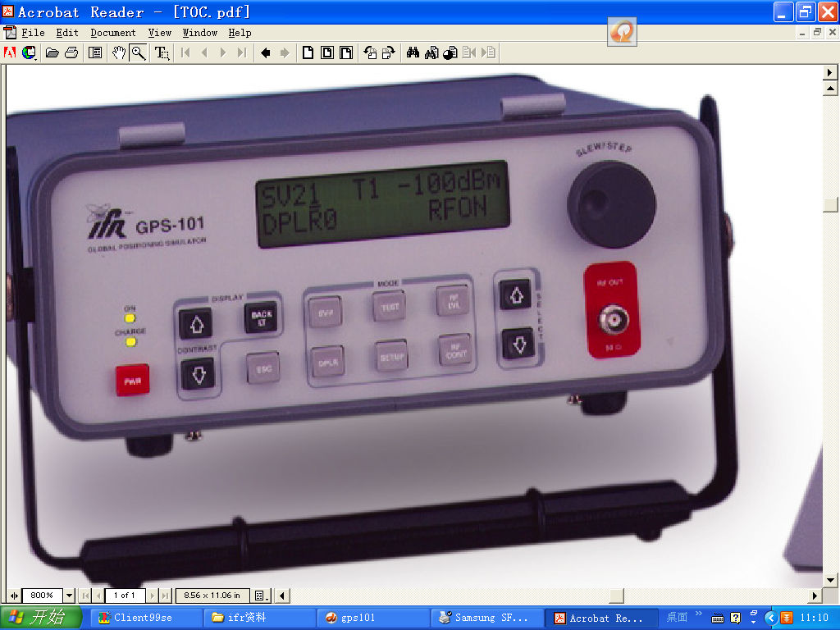Toggle the navigation pane toolbar icon
The height and width of the screenshot is (630, 840).
[95, 52]
